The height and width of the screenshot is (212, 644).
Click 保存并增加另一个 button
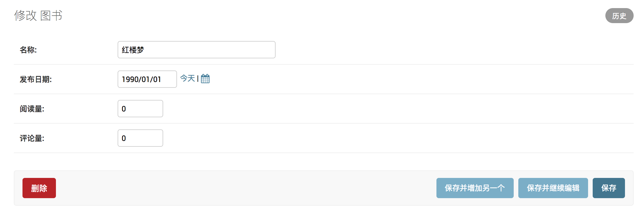[x=474, y=188]
